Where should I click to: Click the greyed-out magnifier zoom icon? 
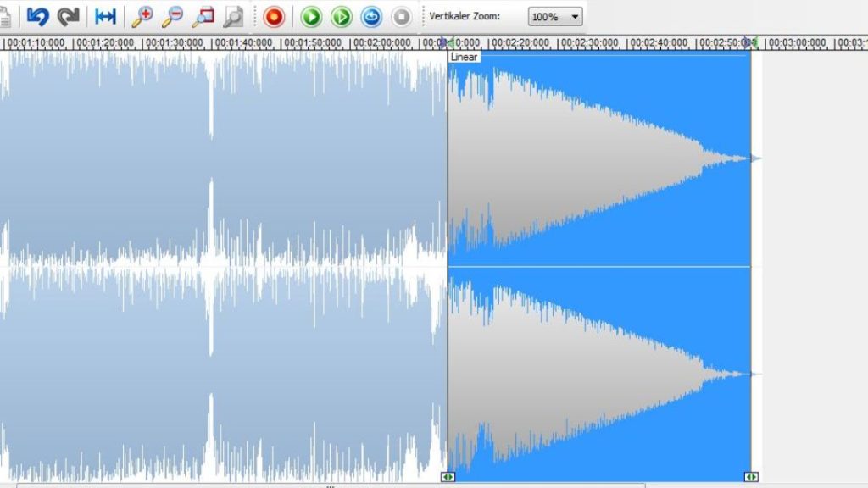click(x=232, y=17)
